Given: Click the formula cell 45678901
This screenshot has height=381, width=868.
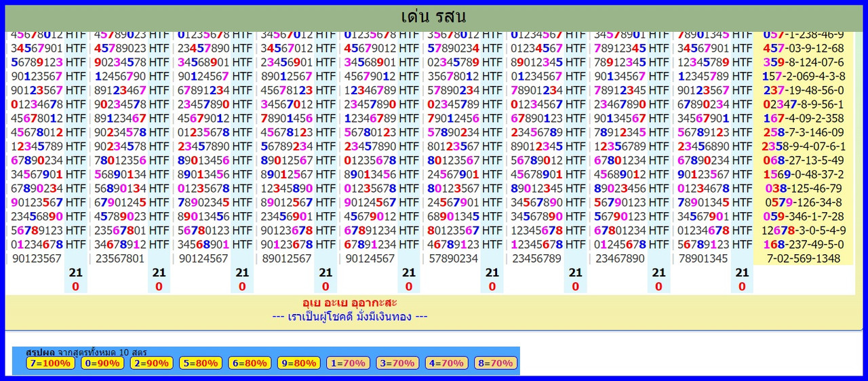Looking at the screenshot, I should (536, 174).
